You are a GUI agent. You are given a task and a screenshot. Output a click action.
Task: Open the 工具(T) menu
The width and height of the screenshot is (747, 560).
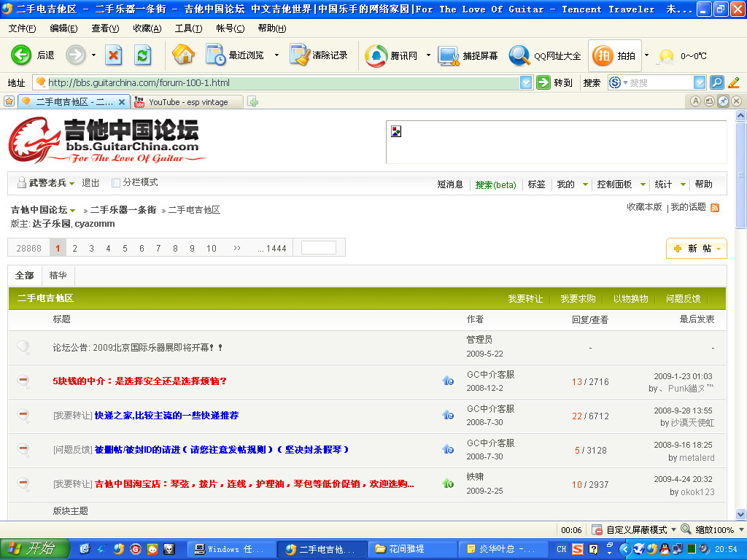coord(188,28)
